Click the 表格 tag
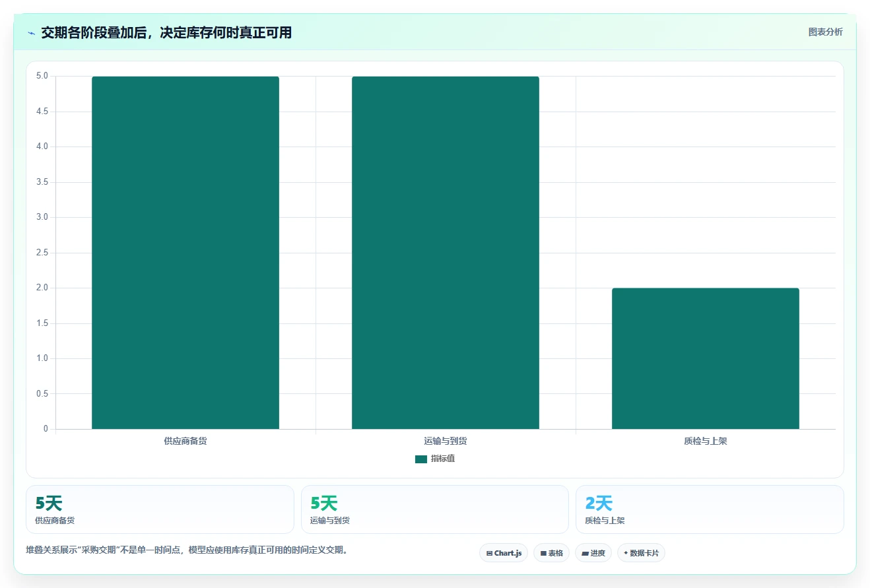The width and height of the screenshot is (870, 588). point(552,553)
